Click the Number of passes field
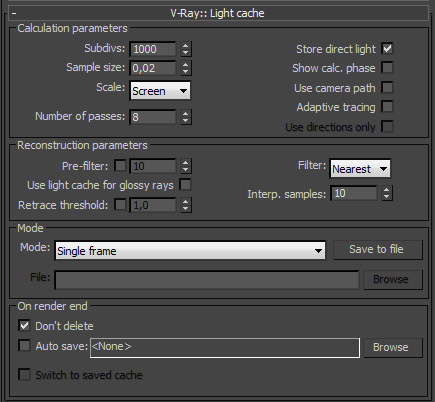The image size is (435, 402). click(x=153, y=117)
